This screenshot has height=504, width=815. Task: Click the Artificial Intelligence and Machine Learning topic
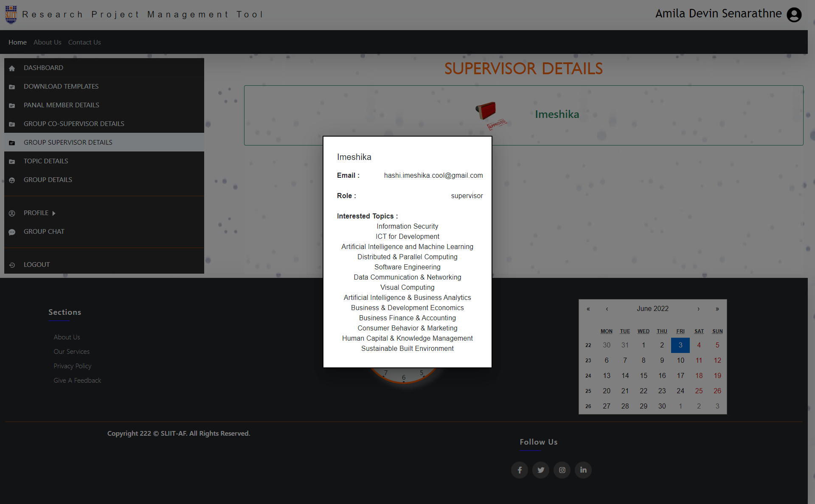pos(407,246)
